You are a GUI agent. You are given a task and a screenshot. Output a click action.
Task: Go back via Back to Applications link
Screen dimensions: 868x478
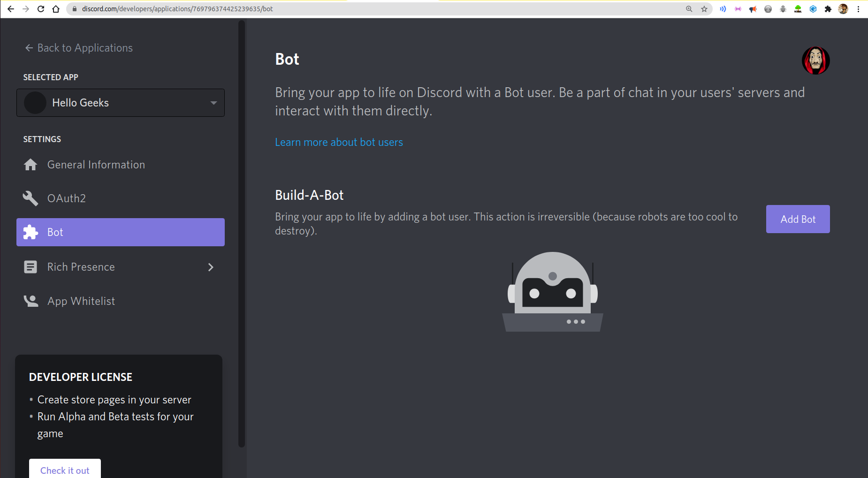[79, 48]
